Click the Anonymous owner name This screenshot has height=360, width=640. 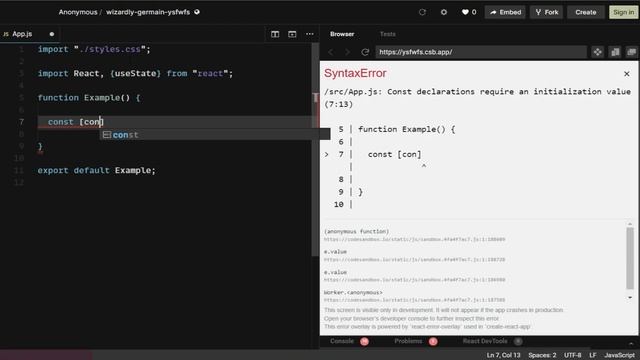78,12
